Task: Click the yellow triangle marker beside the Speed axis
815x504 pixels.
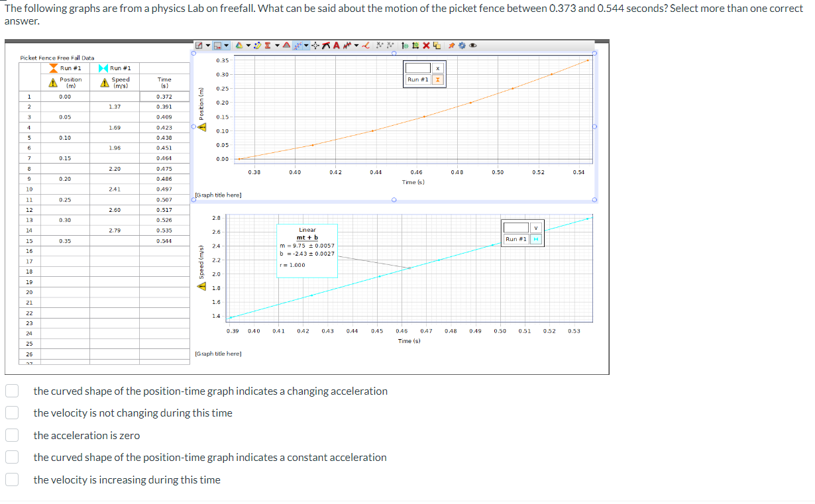Action: [x=203, y=287]
